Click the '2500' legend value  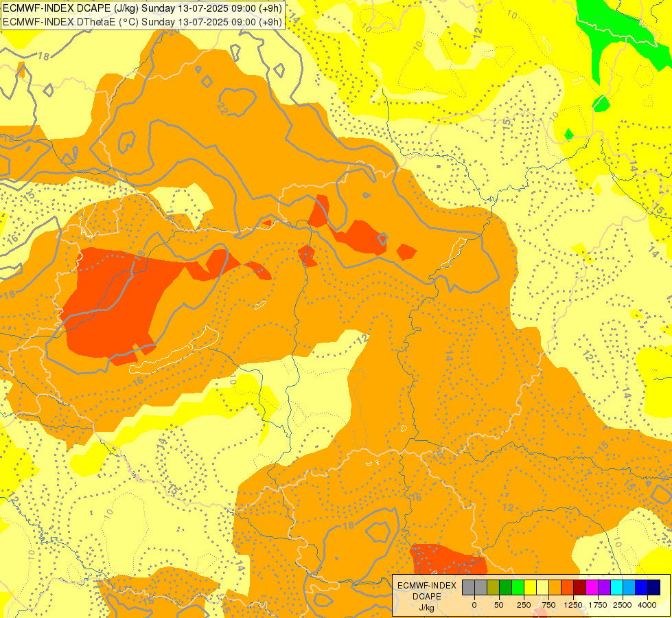click(x=623, y=605)
